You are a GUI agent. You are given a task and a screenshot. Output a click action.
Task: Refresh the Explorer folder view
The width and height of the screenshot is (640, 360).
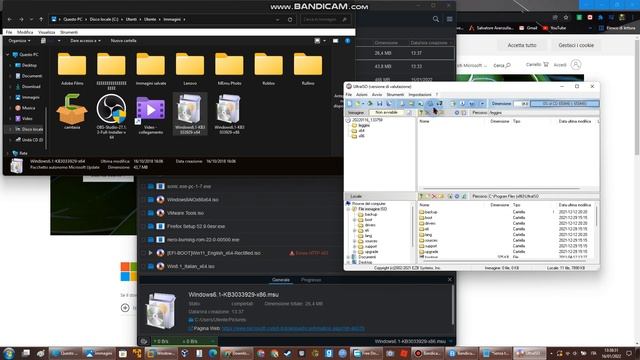point(290,19)
